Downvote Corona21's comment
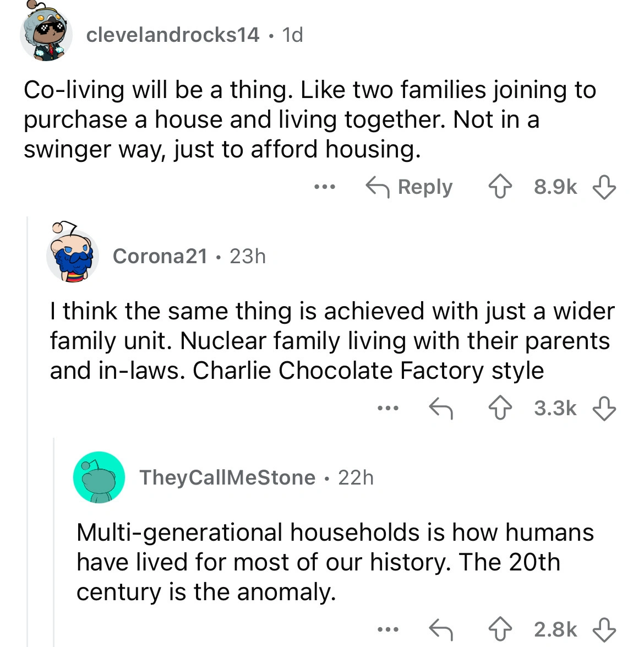The image size is (644, 647). coord(604,409)
